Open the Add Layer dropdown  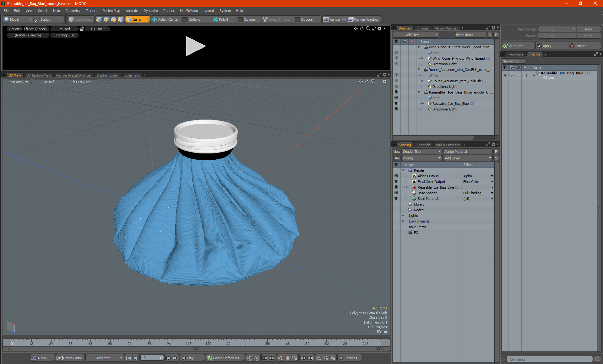468,158
